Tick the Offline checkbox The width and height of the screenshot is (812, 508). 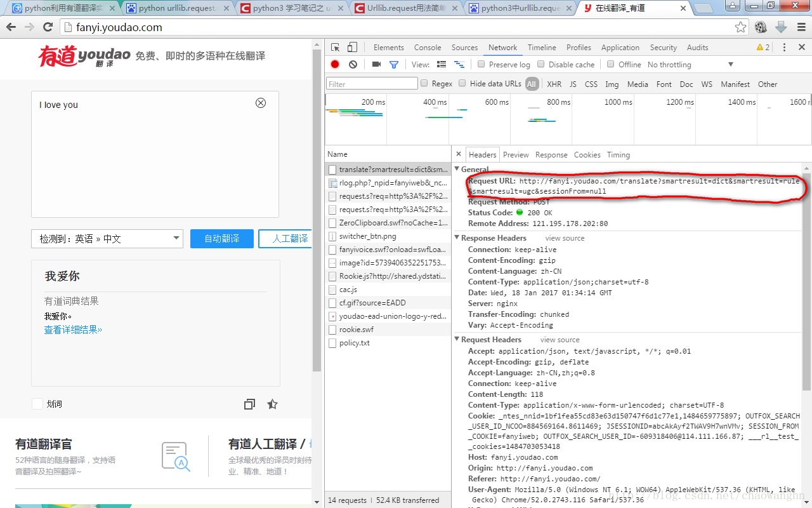(611, 64)
